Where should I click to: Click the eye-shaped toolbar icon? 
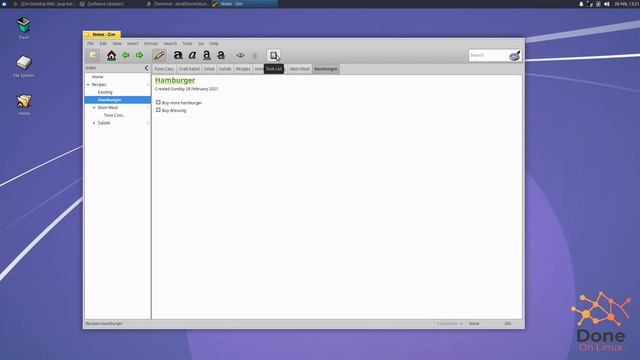click(x=240, y=55)
